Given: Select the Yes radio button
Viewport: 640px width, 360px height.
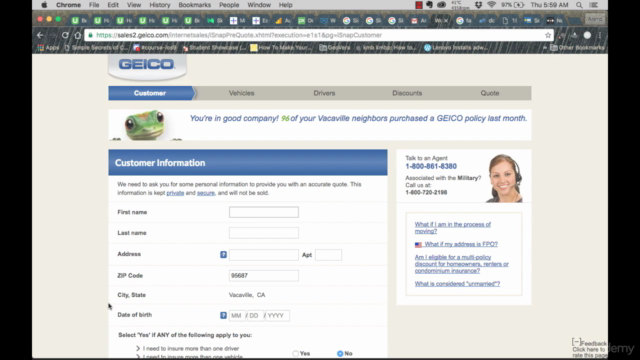Looking at the screenshot, I should tap(296, 353).
